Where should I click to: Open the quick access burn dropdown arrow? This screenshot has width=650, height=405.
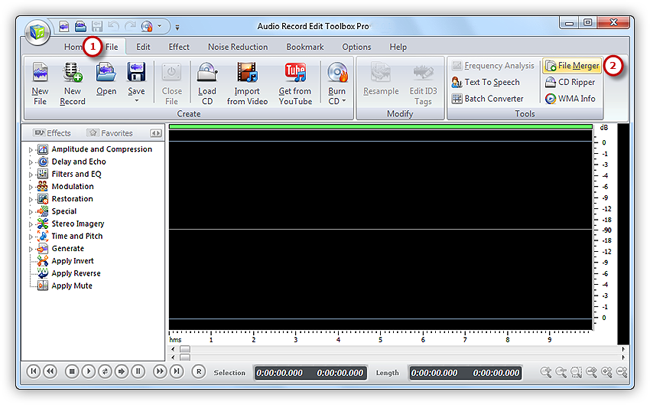[159, 27]
